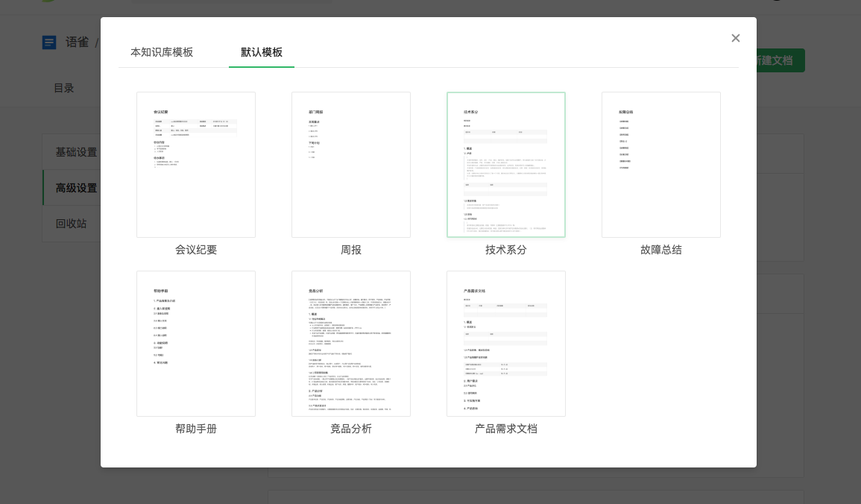Click the 技术系分 template name label
The image size is (861, 504).
[x=505, y=250]
